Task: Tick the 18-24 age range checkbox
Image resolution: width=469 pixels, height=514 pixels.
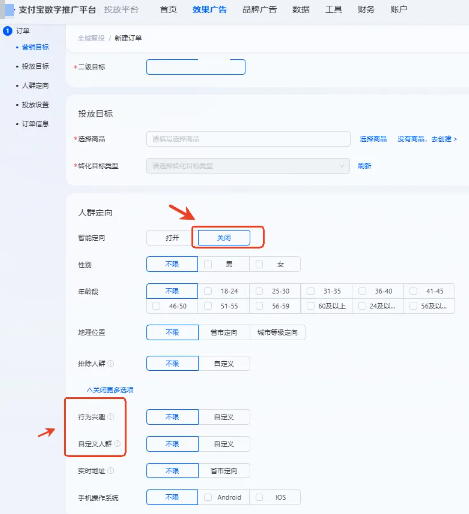Action: click(208, 291)
